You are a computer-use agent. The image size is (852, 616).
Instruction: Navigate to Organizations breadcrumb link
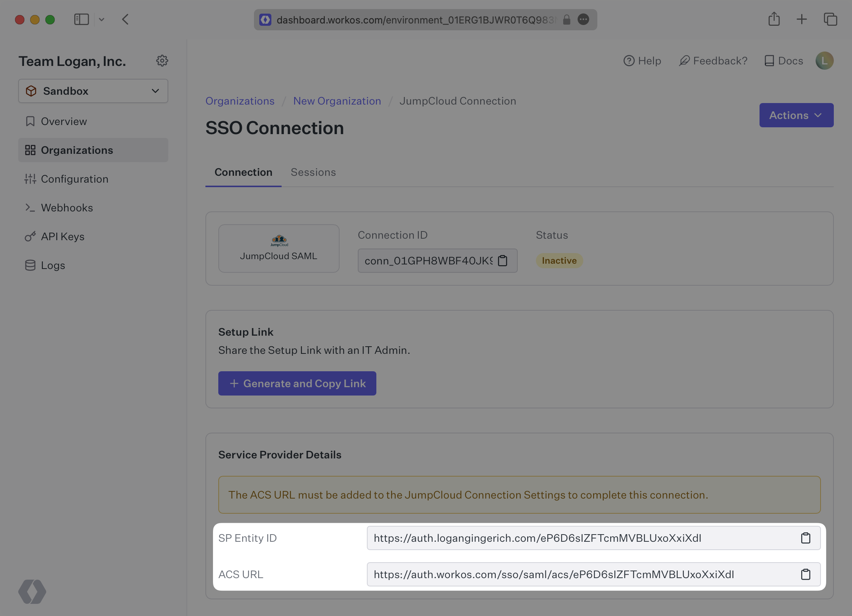240,100
